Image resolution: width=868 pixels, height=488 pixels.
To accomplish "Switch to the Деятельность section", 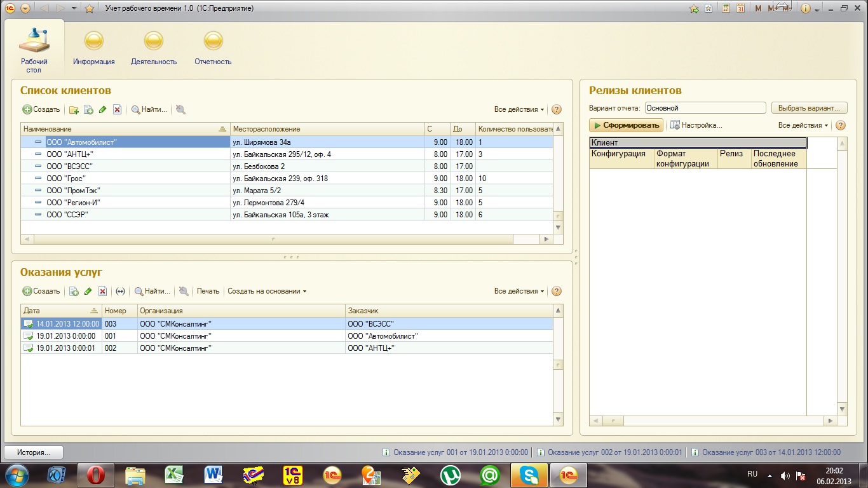I will (154, 48).
